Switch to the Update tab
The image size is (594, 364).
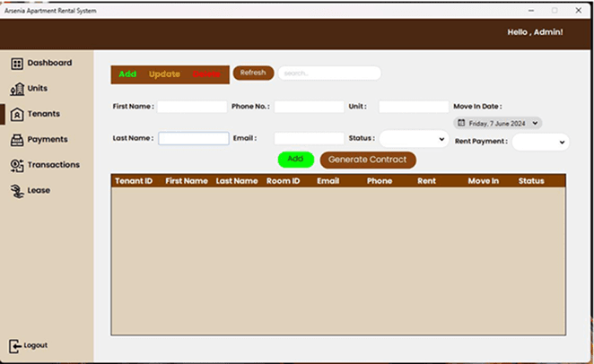tap(164, 74)
